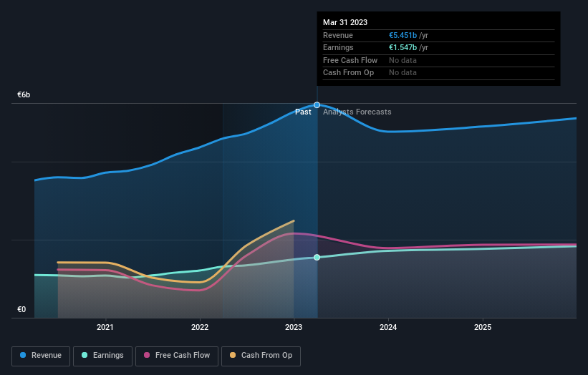Screen dimensions: 588x375
Task: Click the 2021 x-axis label
Action: click(105, 328)
